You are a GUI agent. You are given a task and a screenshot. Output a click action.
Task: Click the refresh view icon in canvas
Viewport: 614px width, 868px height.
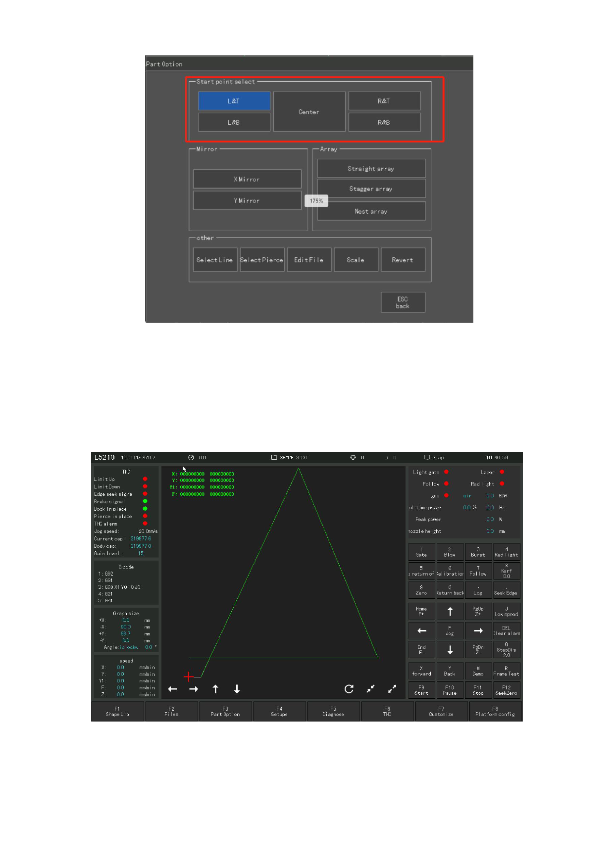349,689
